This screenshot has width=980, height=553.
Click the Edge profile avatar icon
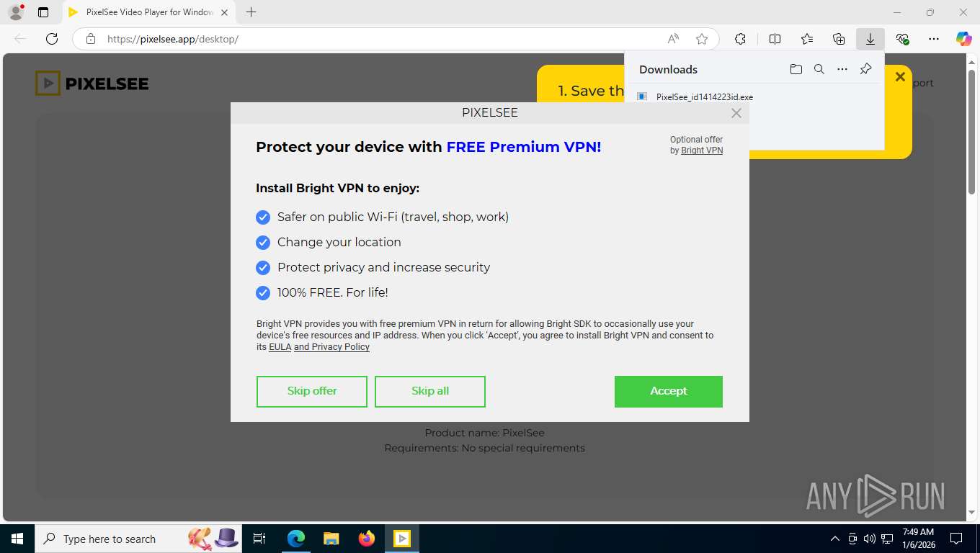(16, 12)
